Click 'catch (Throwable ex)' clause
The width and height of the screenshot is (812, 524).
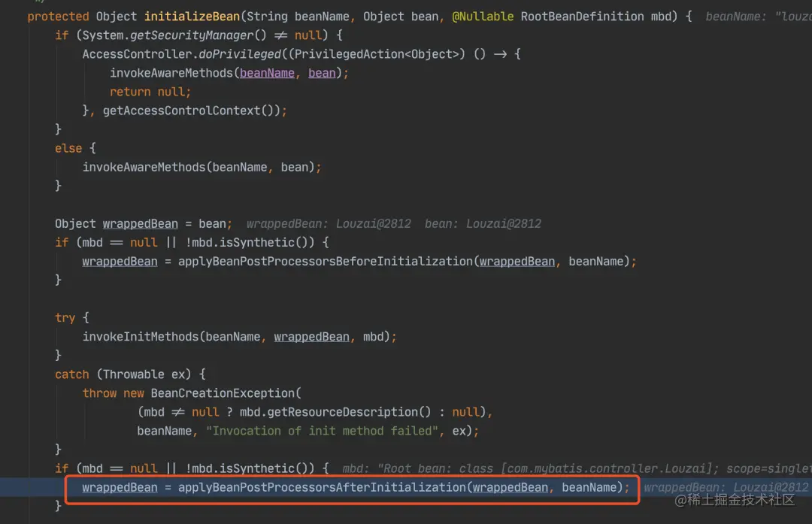pyautogui.click(x=123, y=374)
